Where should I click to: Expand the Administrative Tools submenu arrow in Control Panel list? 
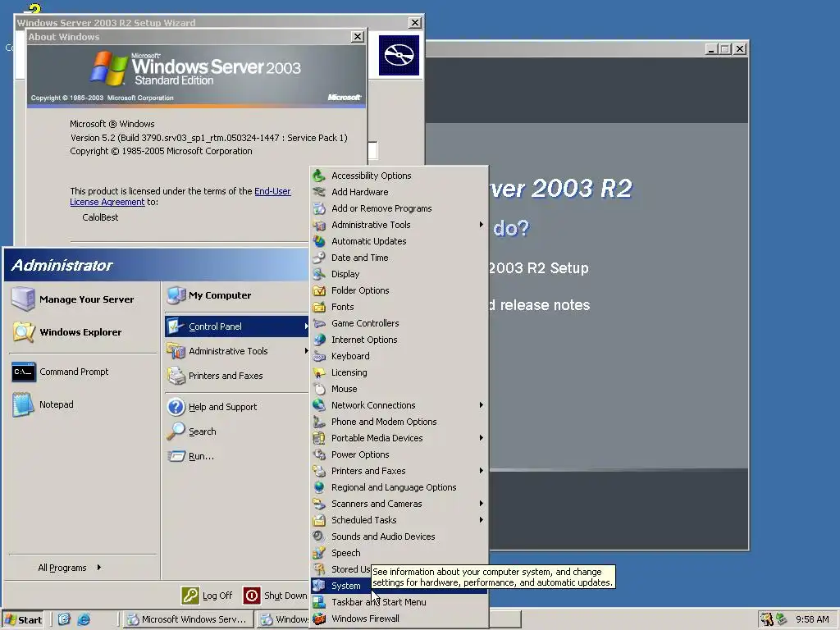(481, 225)
